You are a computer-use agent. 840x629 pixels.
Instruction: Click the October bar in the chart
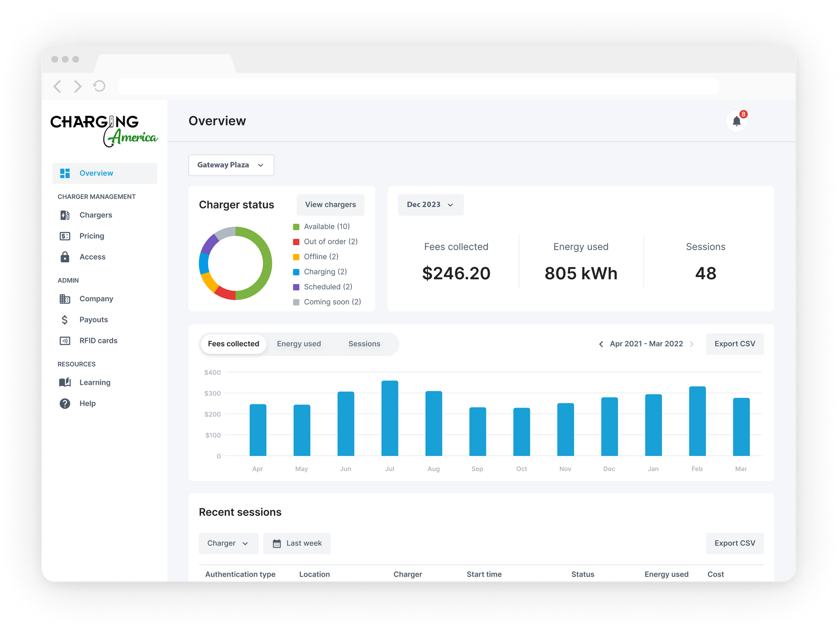pos(522,432)
